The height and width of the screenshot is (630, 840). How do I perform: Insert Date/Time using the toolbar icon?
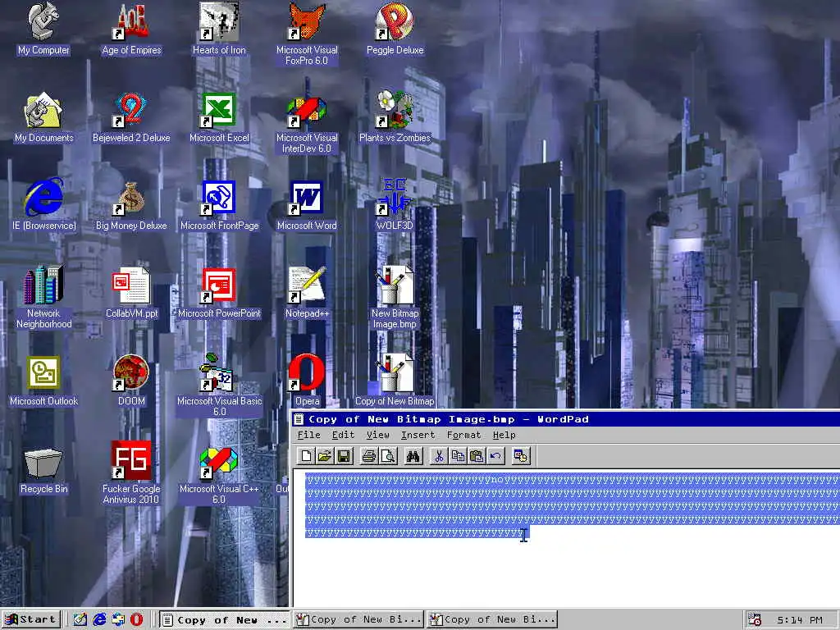pos(521,456)
